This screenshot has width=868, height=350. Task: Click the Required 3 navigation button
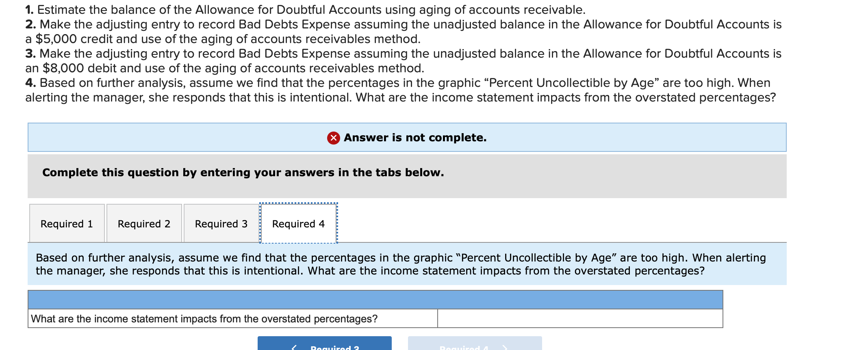tap(324, 346)
